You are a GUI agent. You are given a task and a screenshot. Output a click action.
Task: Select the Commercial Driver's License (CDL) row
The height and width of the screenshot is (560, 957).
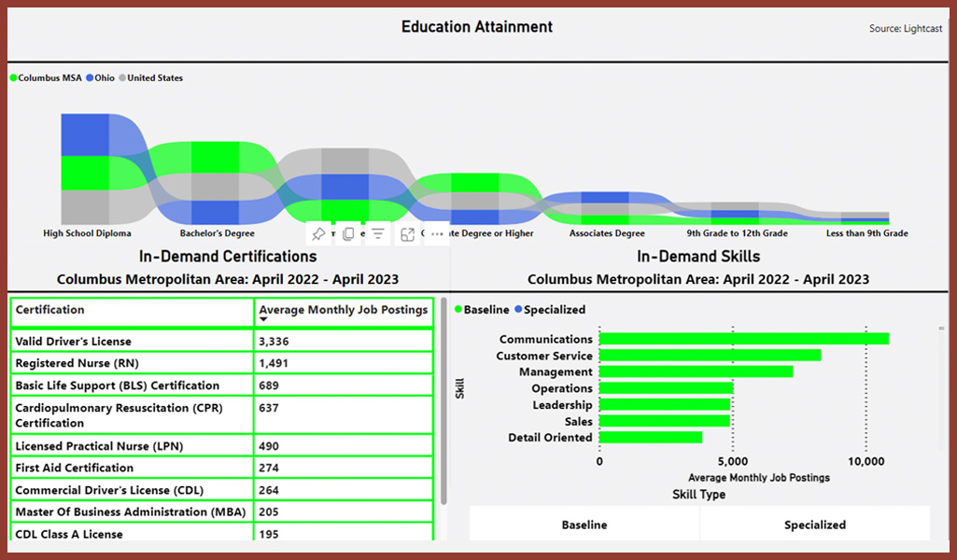click(x=221, y=490)
